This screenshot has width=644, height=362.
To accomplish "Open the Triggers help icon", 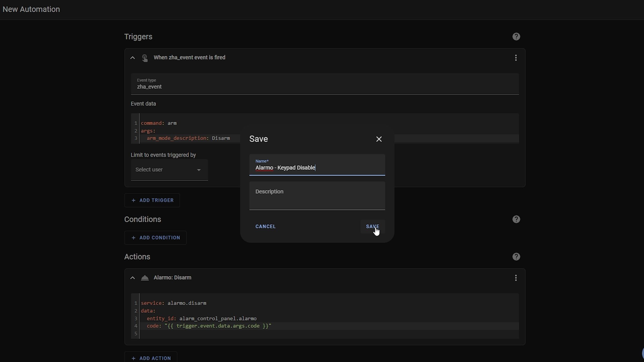I will (516, 37).
